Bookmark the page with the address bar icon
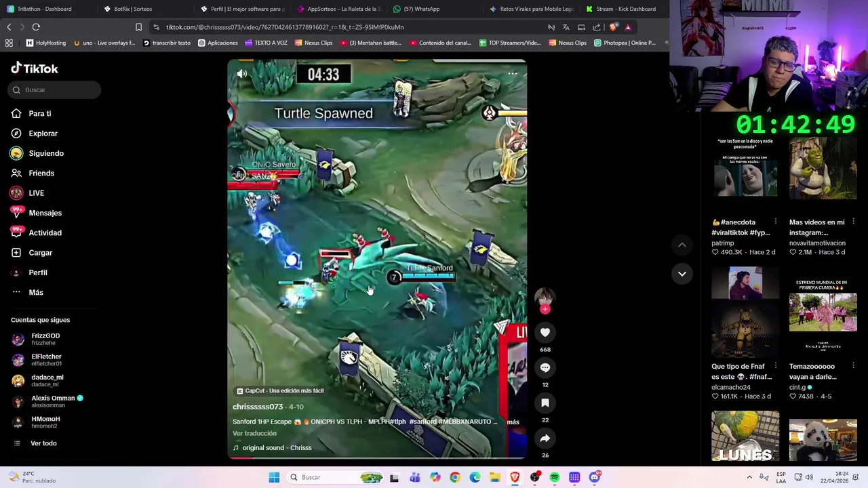The height and width of the screenshot is (488, 868). click(138, 27)
